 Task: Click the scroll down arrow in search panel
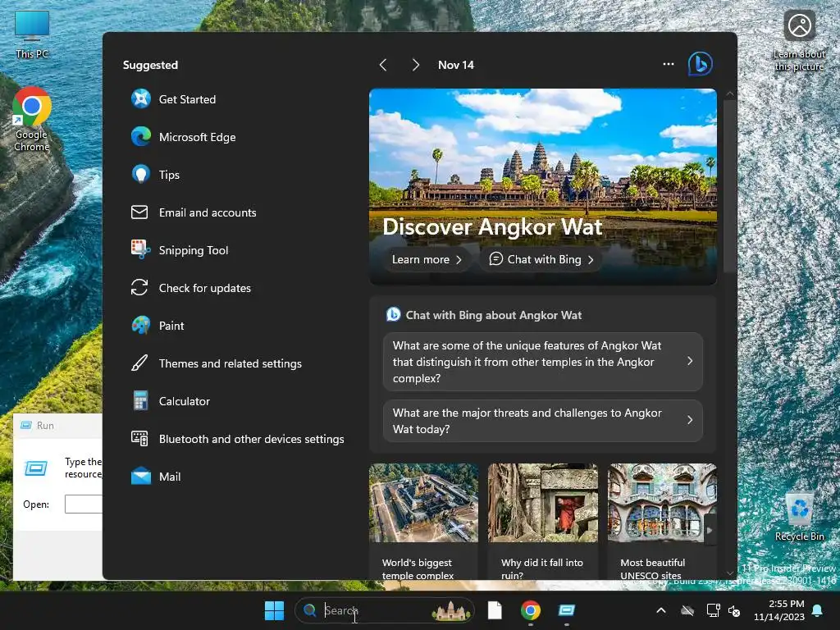tap(729, 573)
